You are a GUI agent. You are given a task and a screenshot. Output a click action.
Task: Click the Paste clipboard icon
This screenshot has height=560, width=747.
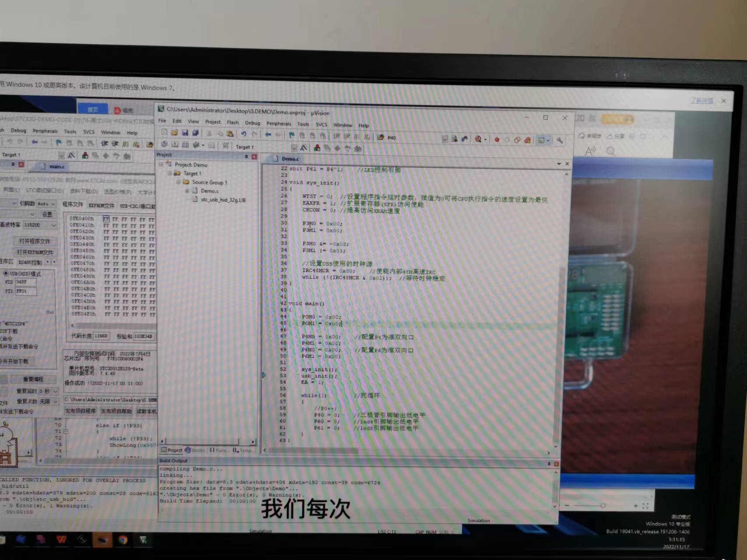pyautogui.click(x=230, y=134)
